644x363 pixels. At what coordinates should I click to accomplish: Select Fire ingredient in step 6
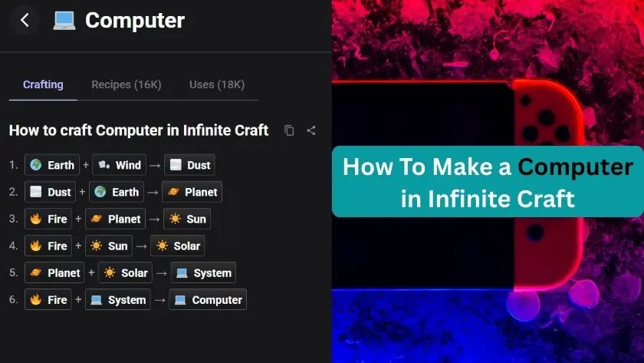coord(48,300)
